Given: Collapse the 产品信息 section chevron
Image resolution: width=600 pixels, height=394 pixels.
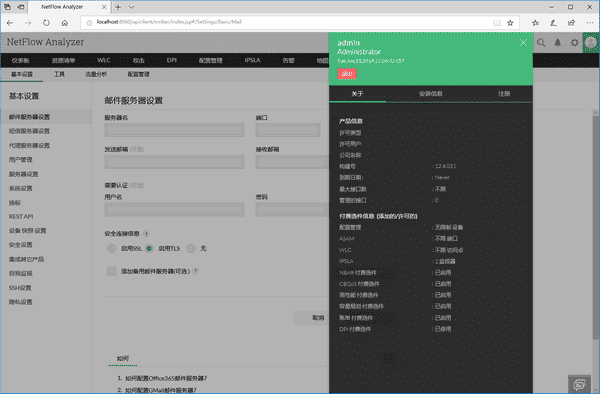Looking at the screenshot, I should coord(334,119).
